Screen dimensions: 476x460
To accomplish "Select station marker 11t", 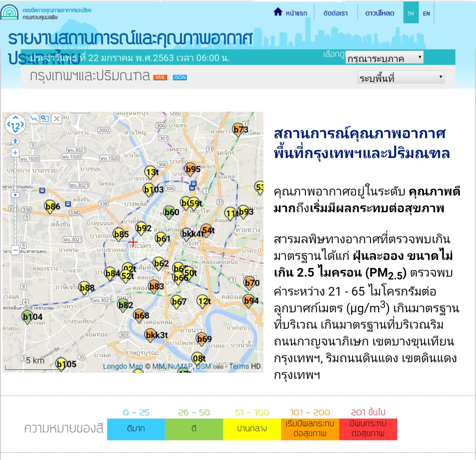I will click(230, 213).
